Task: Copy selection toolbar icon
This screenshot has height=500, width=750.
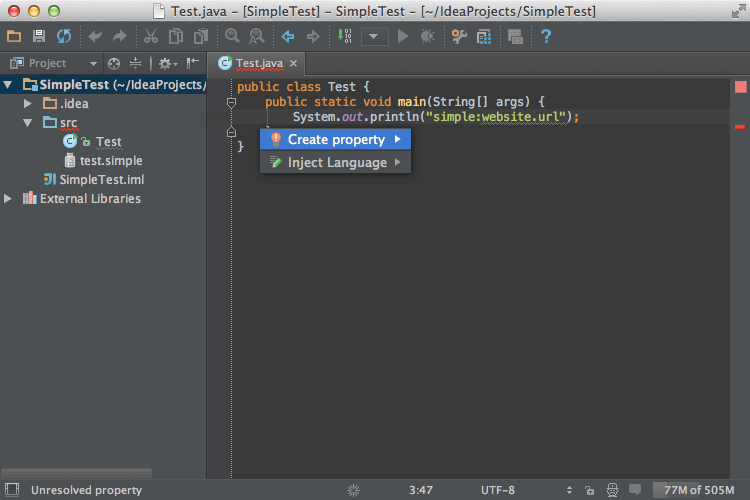Action: pos(176,36)
